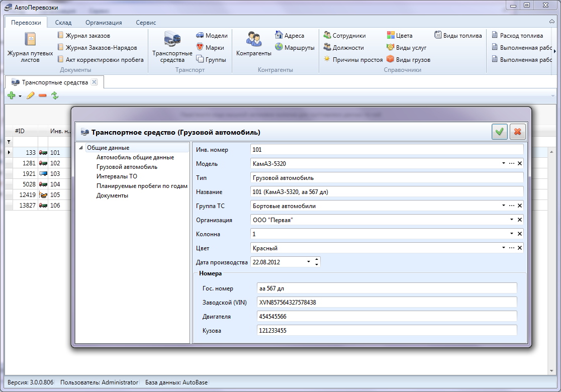Viewport: 561px width, 392px height.
Task: Switch to the Склад ribbon tab
Action: [63, 23]
